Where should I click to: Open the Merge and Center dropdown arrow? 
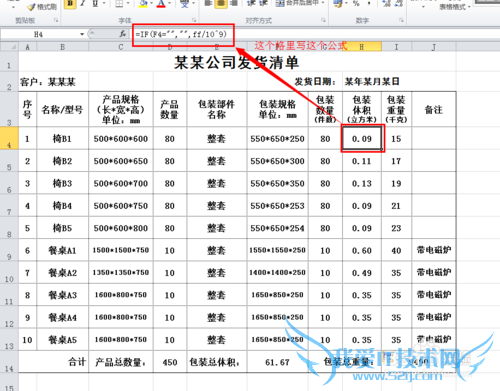(323, 3)
